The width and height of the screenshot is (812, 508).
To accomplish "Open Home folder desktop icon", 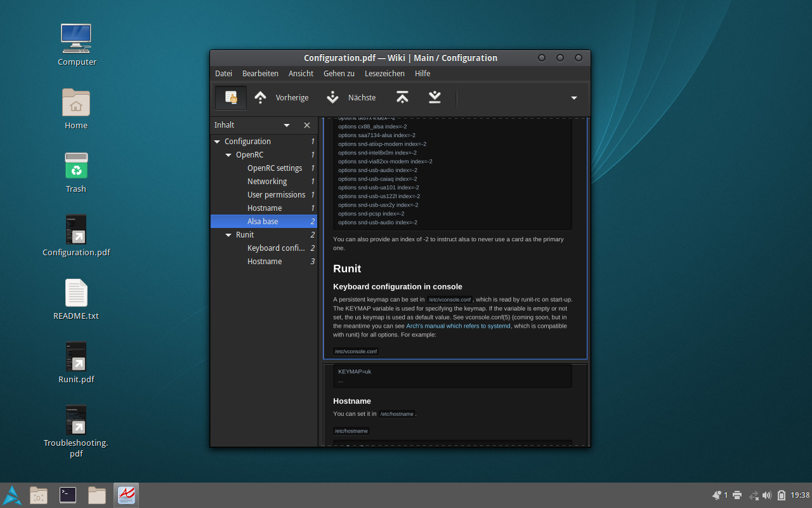I will (x=76, y=108).
